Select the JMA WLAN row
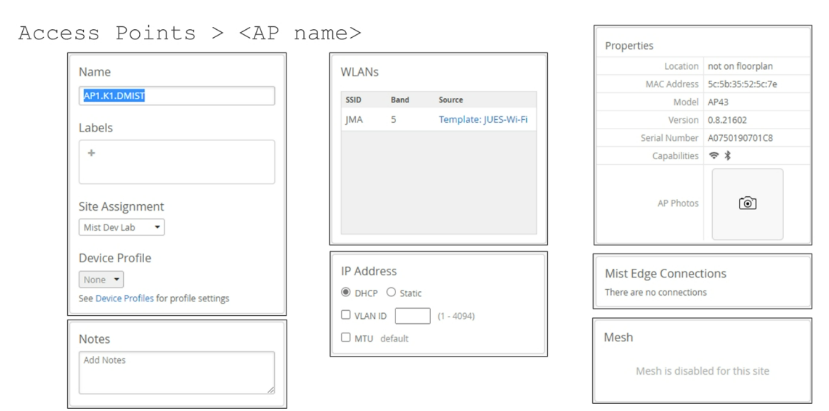Image resolution: width=829 pixels, height=411 pixels. (x=437, y=120)
